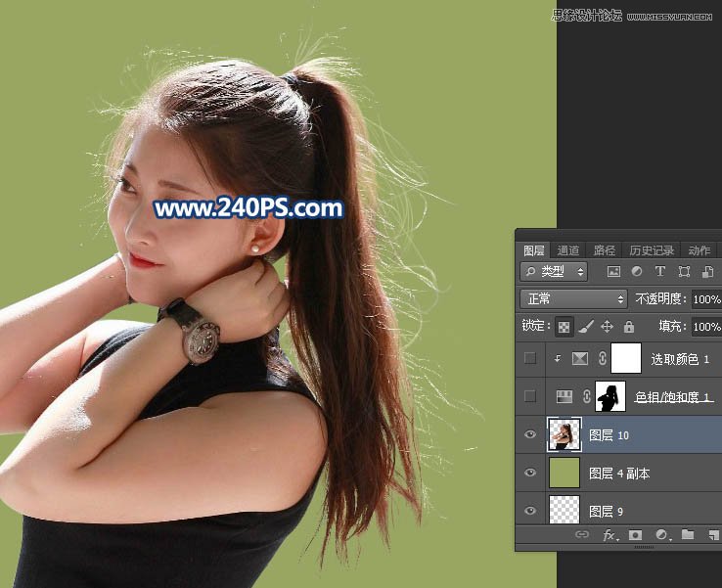Viewport: 722px width, 588px height.
Task: Switch to the 路径 tab
Action: click(605, 250)
